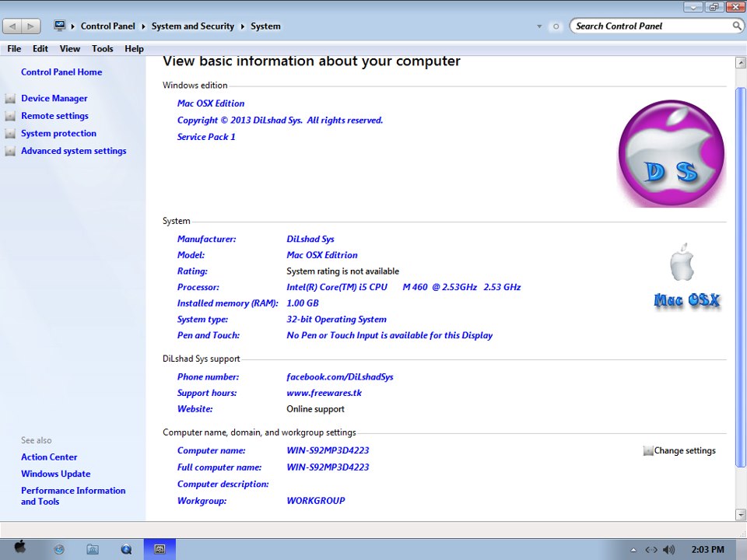Click the manufacturer value DiLshad Sys
The width and height of the screenshot is (747, 560).
[x=310, y=239]
